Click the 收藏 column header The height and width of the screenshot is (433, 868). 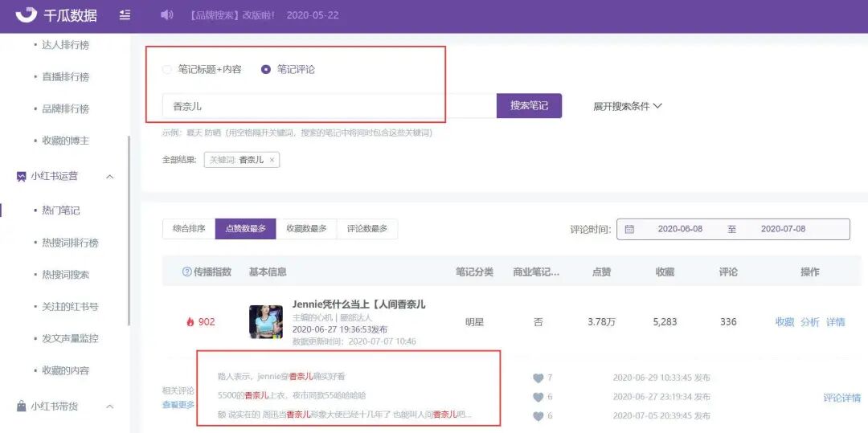(665, 272)
